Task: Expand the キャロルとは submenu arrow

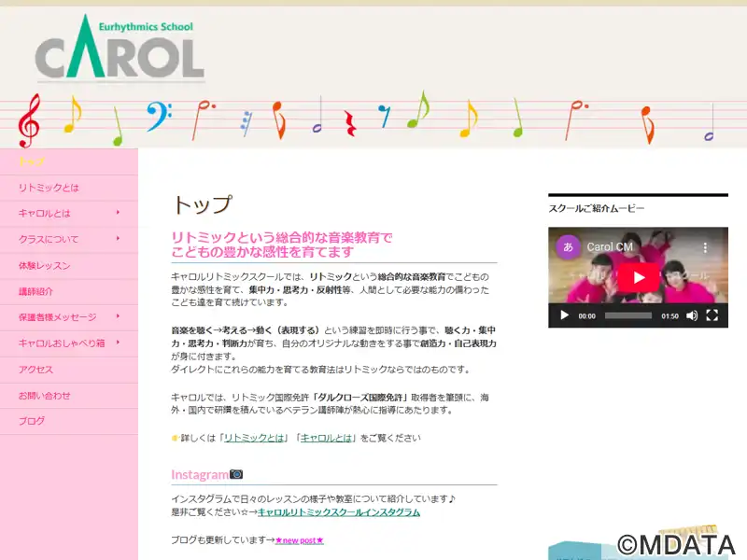Action: click(x=118, y=213)
